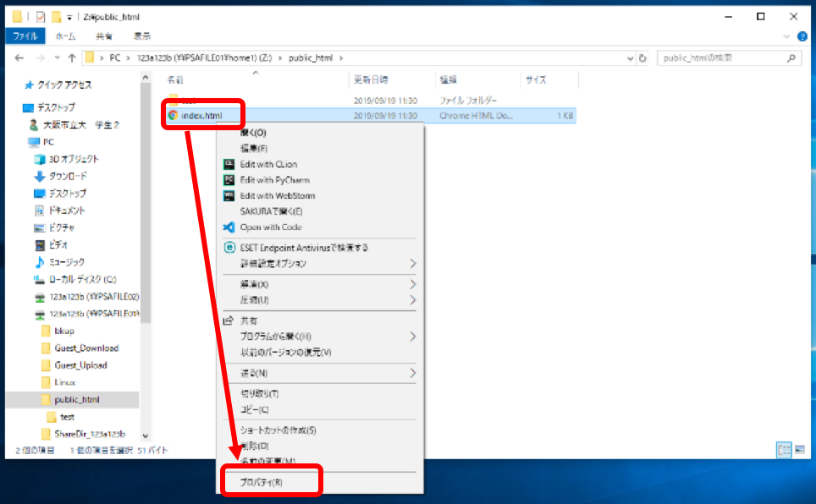Open the Help question mark icon

802,36
